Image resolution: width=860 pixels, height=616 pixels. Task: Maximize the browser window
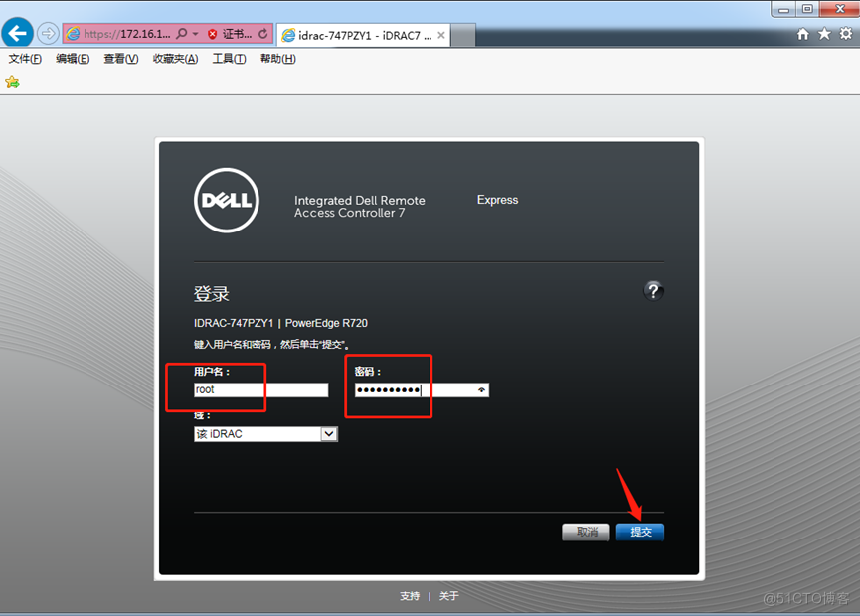point(807,9)
